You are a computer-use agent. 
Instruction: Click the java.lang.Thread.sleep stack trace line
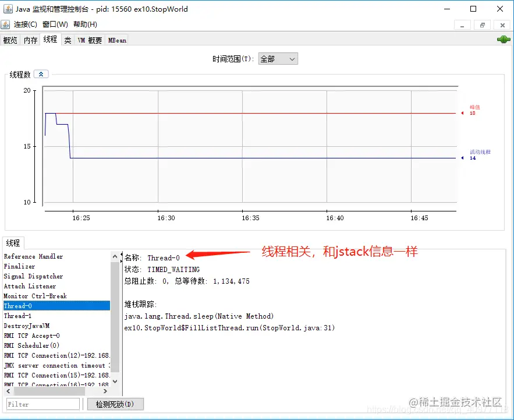tap(198, 316)
